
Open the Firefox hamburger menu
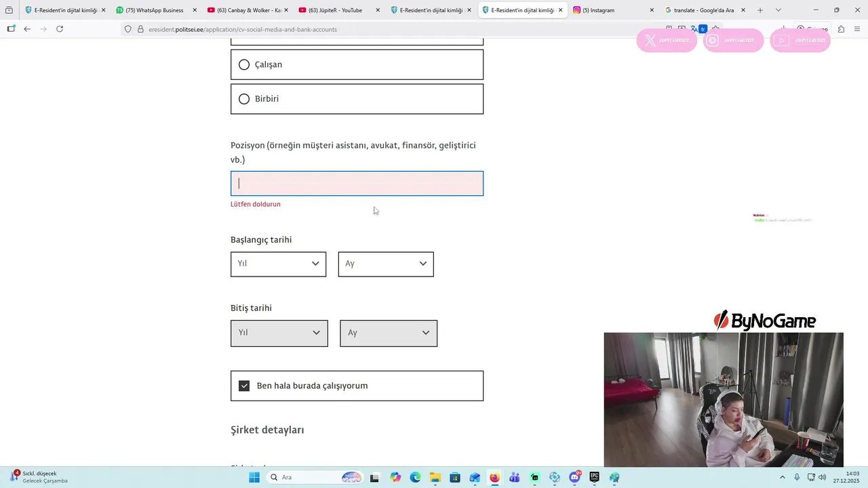pyautogui.click(x=858, y=29)
